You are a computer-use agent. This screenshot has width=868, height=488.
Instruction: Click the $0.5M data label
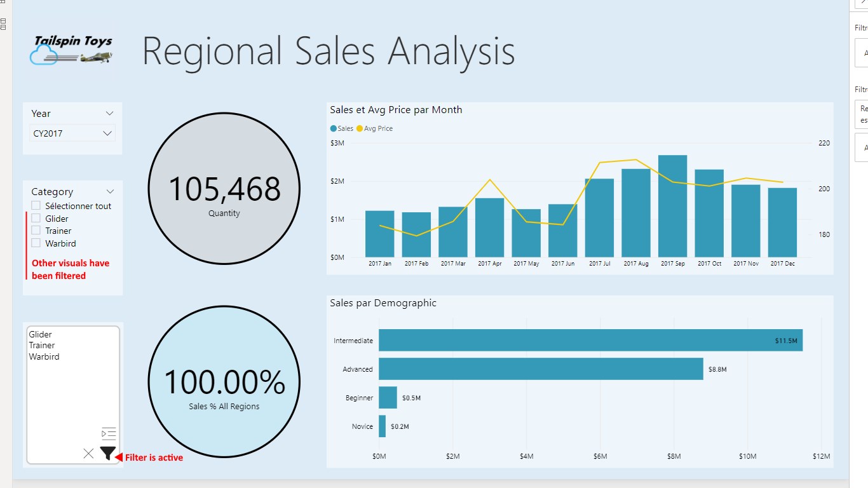(x=411, y=398)
